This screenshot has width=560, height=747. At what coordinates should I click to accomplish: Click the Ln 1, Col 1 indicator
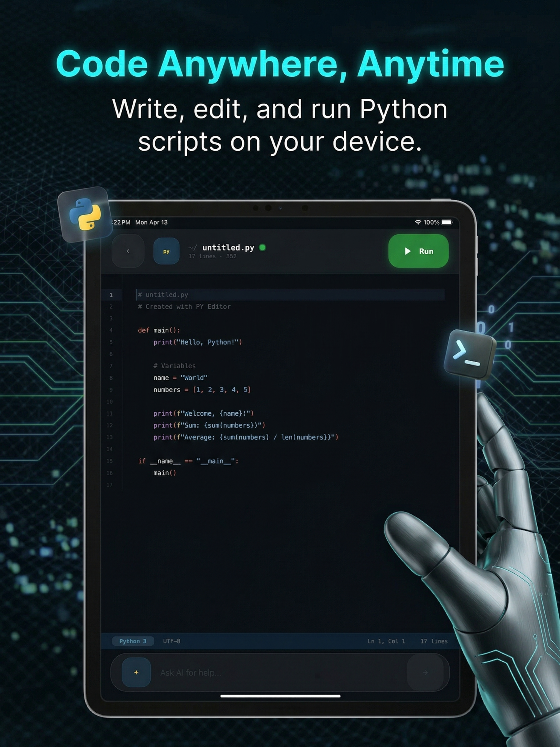[386, 641]
